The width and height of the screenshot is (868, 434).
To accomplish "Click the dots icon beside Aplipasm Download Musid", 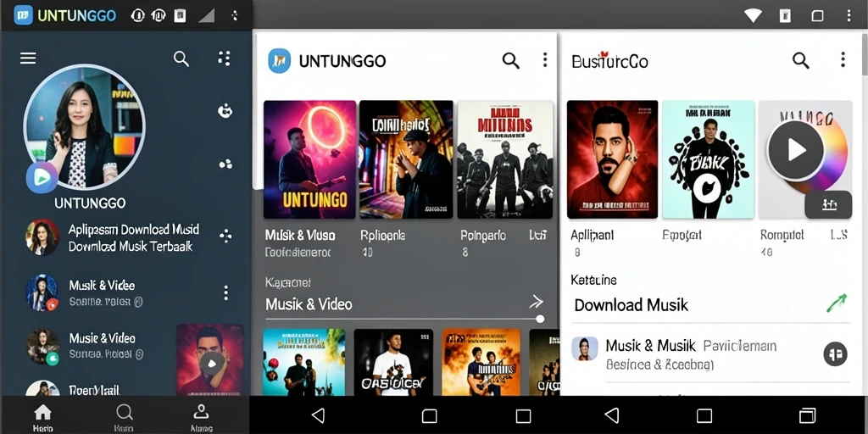I will point(225,236).
